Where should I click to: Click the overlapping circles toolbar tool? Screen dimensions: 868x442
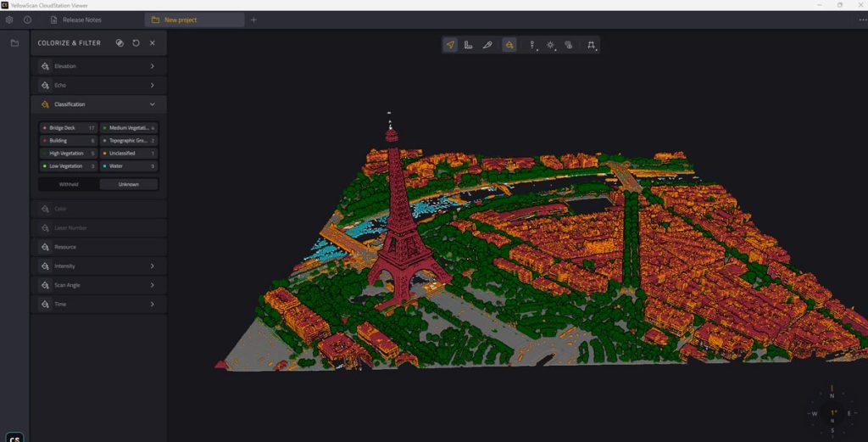569,45
